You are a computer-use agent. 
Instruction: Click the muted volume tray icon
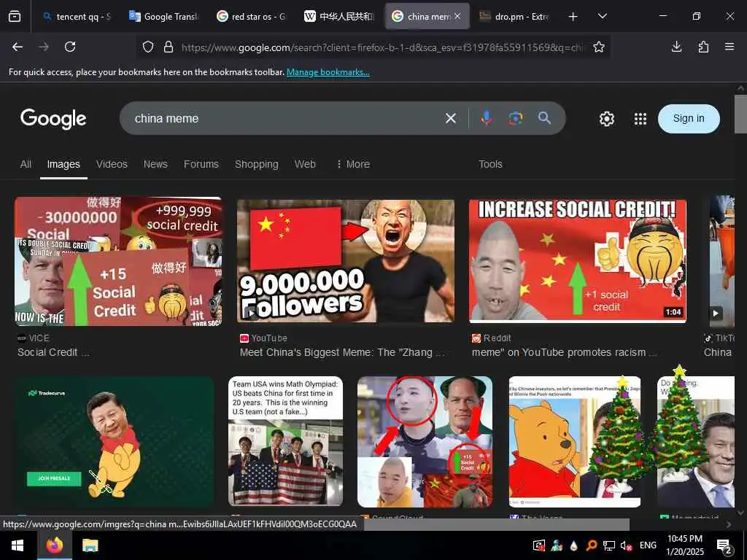coord(627,545)
